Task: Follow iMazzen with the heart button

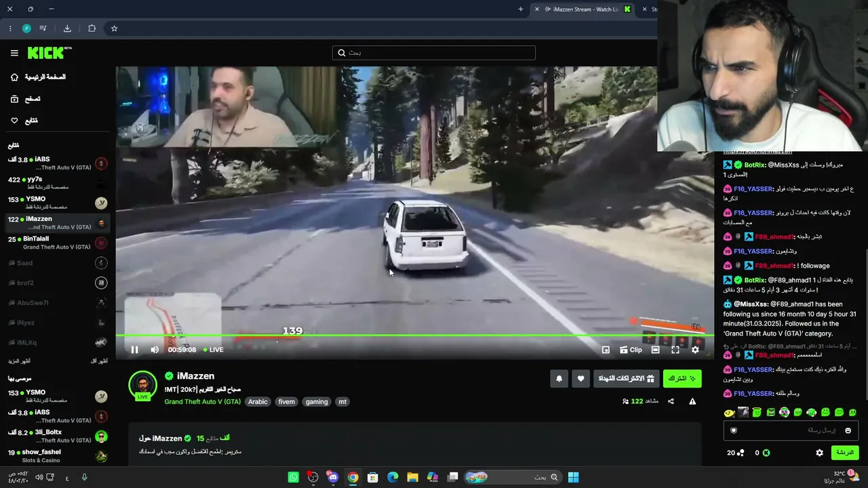Action: click(x=580, y=379)
